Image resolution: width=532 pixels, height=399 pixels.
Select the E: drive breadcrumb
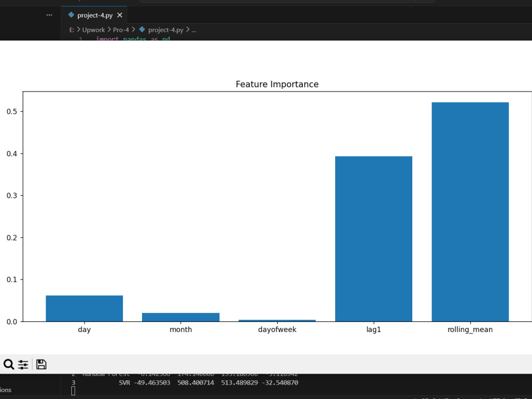(72, 30)
